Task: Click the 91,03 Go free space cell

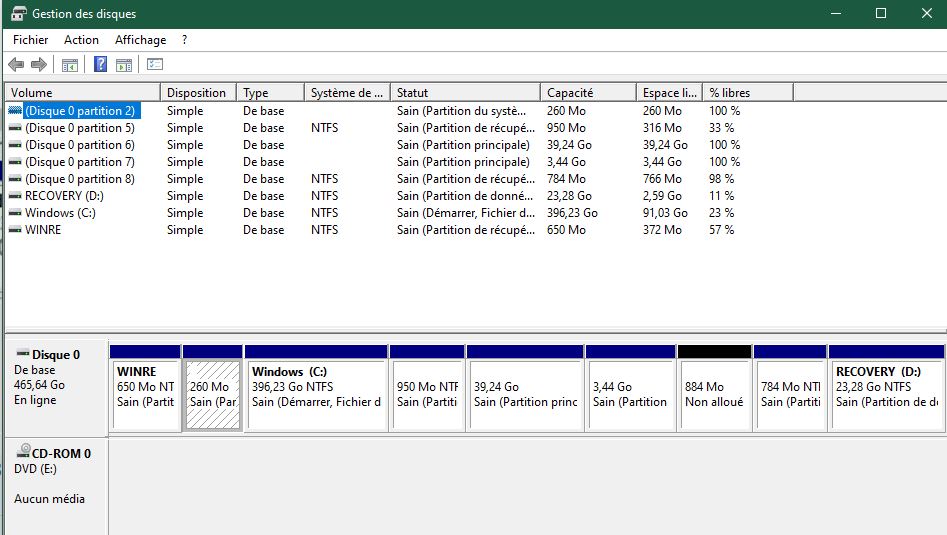Action: pos(665,213)
